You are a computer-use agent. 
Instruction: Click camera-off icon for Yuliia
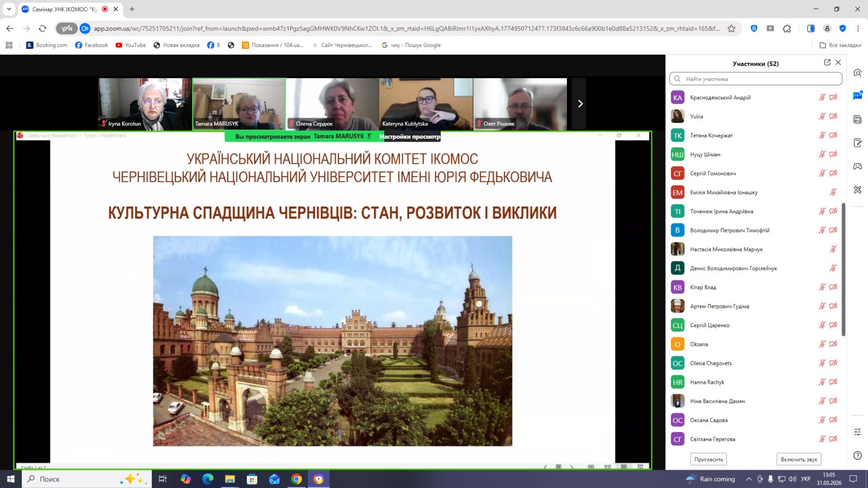pos(833,117)
